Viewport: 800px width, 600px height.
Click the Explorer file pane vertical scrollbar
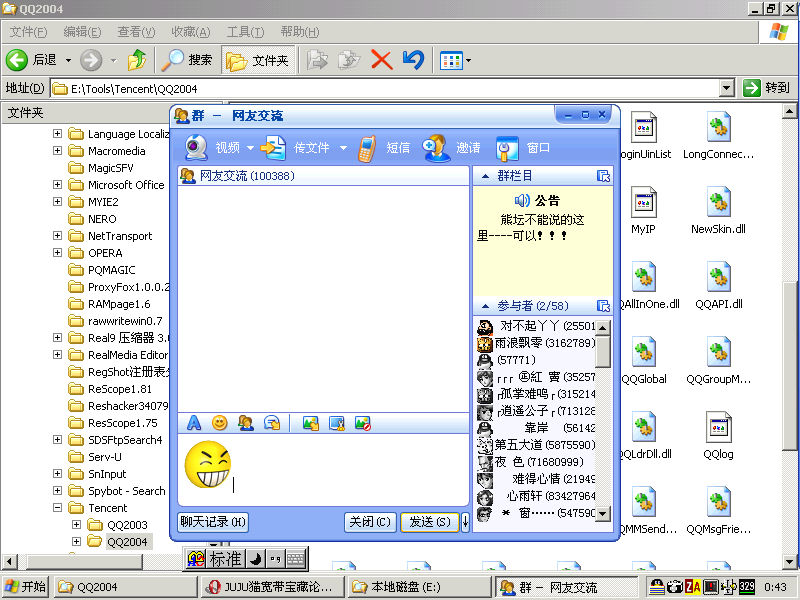point(790,365)
